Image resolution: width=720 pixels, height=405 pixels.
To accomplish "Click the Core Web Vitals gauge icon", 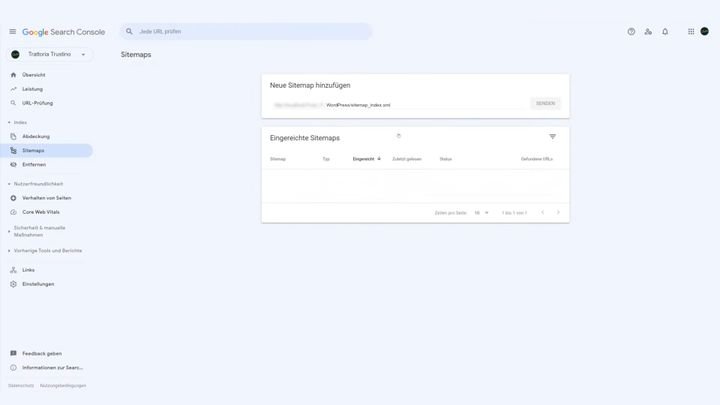I will click(x=13, y=212).
